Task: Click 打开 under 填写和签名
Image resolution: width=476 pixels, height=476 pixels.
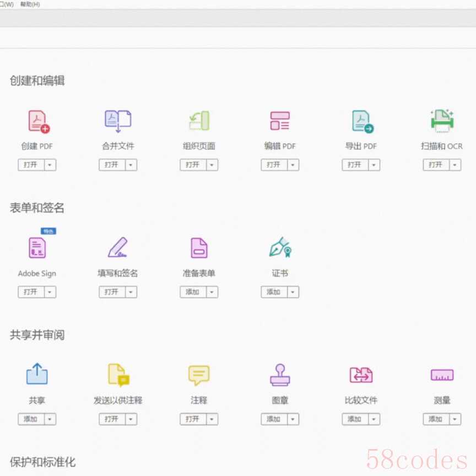Action: [112, 292]
